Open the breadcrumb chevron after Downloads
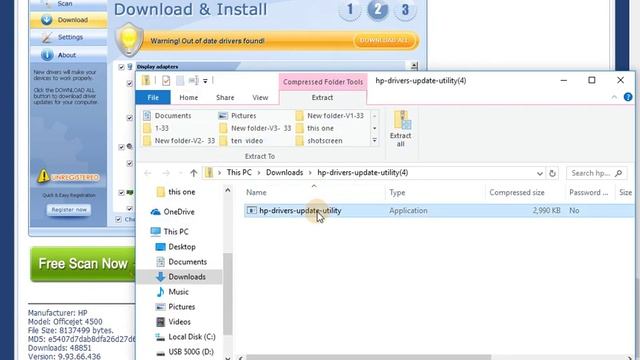Screen dimensions: 640x360 pyautogui.click(x=310, y=173)
